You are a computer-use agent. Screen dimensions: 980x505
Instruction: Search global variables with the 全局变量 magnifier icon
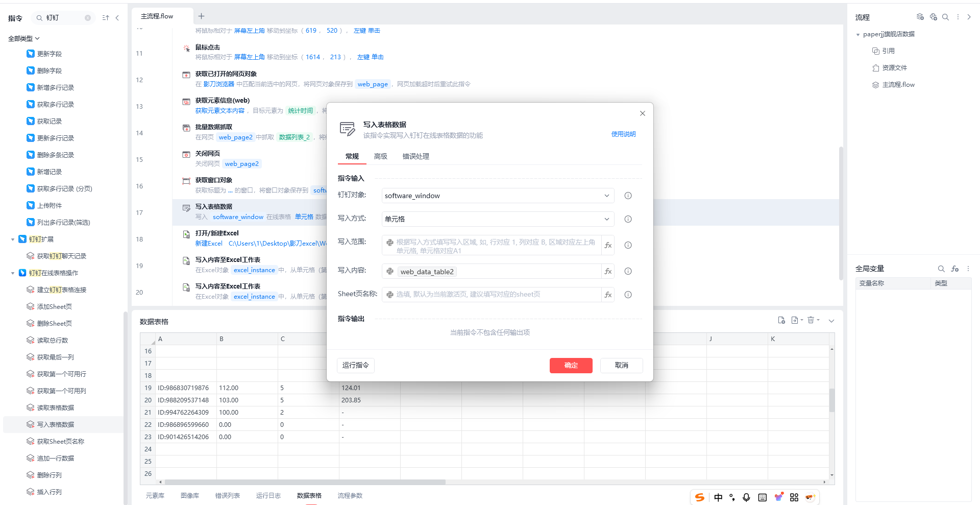[x=941, y=269]
